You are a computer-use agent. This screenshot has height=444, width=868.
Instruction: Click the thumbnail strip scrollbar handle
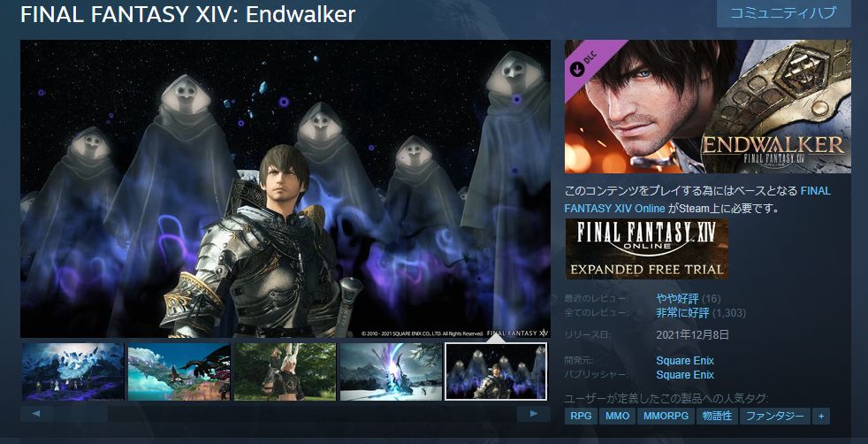80,414
